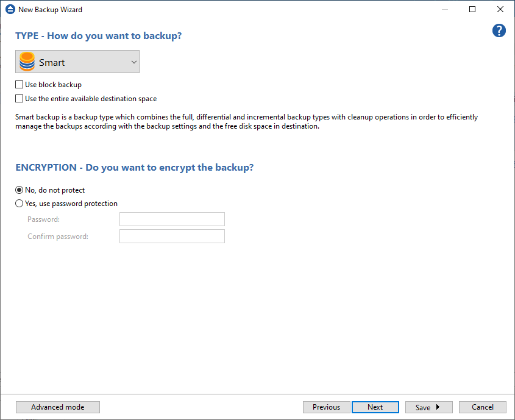Cancel the backup wizard
Image resolution: width=515 pixels, height=420 pixels.
[483, 407]
